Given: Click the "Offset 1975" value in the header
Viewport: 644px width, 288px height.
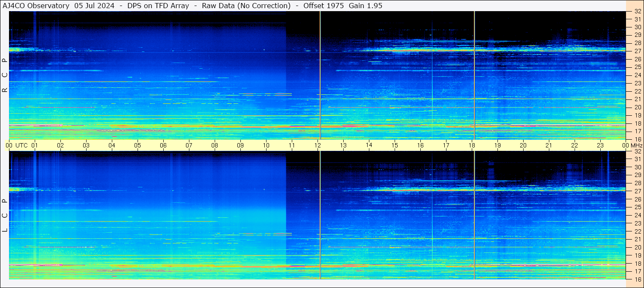Looking at the screenshot, I should tap(324, 6).
